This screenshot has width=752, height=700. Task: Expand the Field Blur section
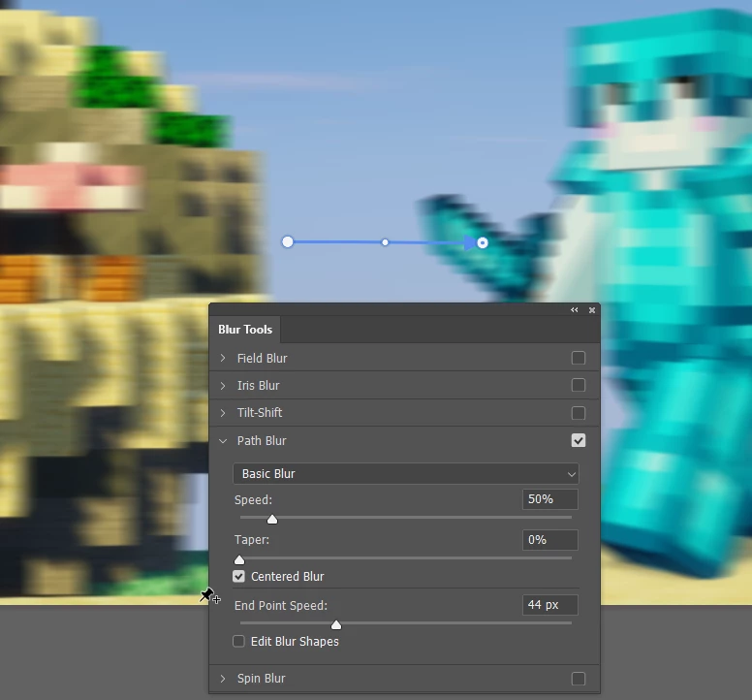(223, 358)
